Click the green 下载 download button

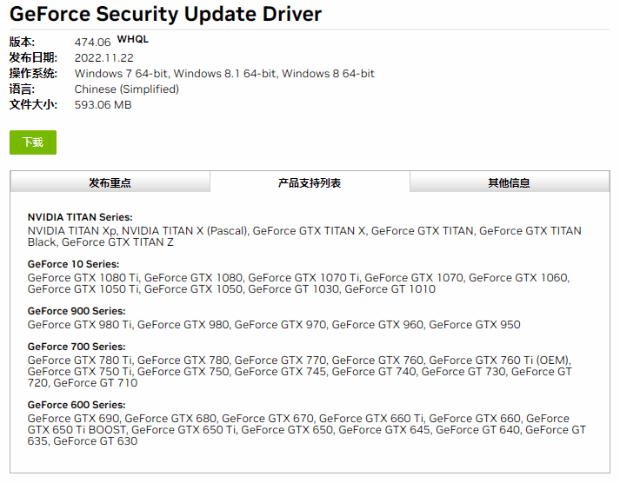pos(33,142)
